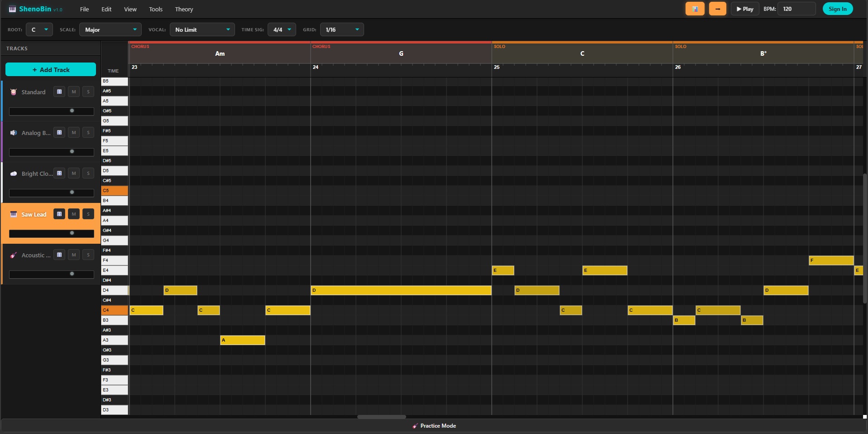Open the File menu
868x434 pixels.
(84, 9)
